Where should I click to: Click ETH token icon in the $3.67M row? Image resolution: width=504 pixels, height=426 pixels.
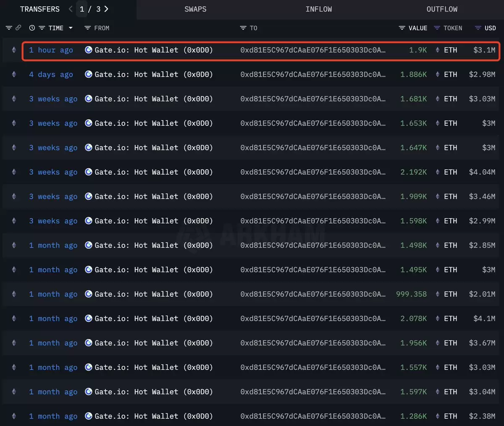(x=438, y=343)
